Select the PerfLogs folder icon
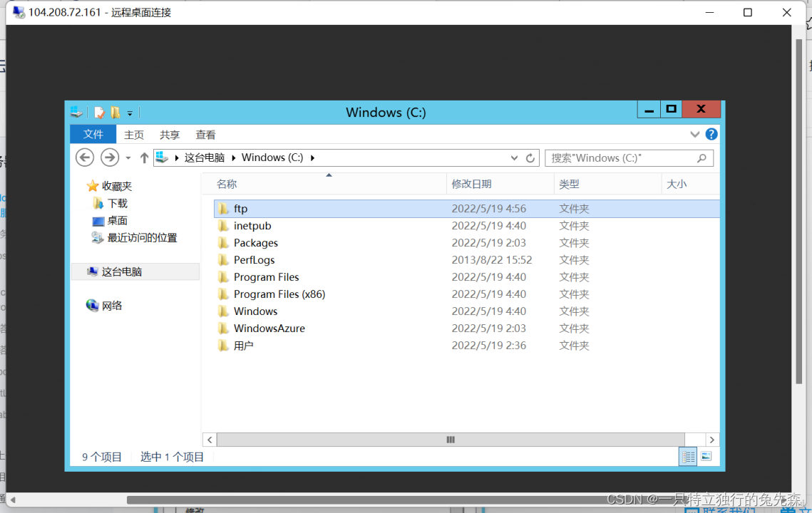 (223, 260)
